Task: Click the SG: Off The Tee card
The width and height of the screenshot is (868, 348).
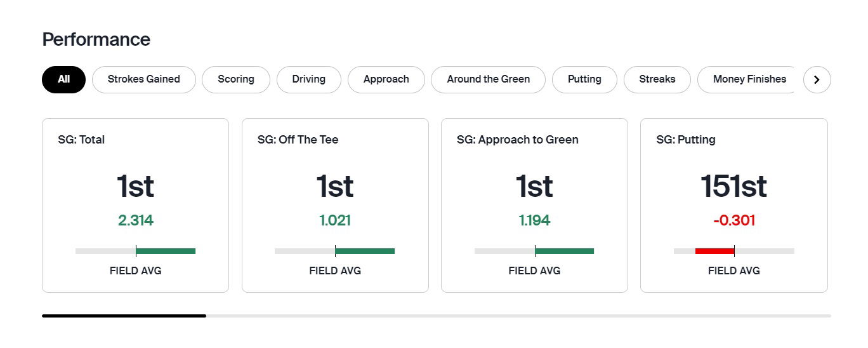Action: (334, 204)
